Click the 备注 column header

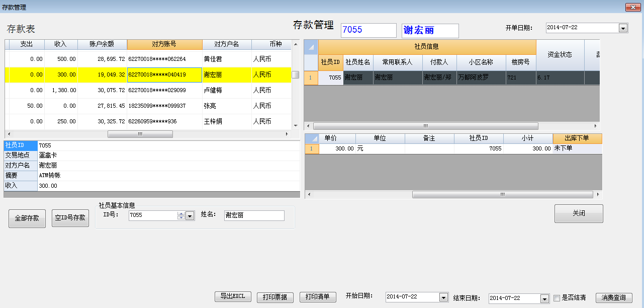coord(429,138)
